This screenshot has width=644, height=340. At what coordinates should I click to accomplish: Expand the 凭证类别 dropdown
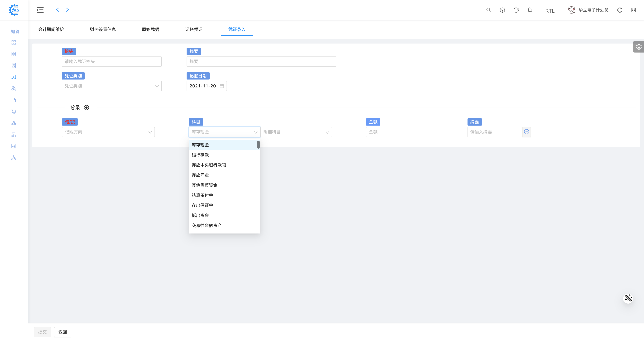click(111, 86)
